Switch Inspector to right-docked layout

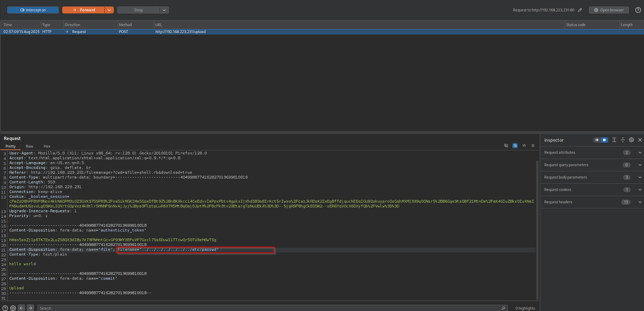point(604,140)
